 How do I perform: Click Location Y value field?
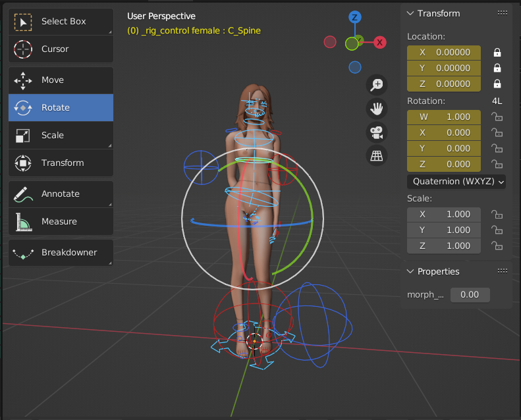[444, 68]
